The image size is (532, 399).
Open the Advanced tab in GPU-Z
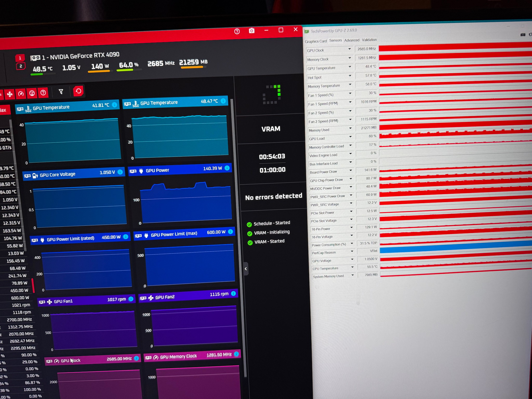(352, 40)
